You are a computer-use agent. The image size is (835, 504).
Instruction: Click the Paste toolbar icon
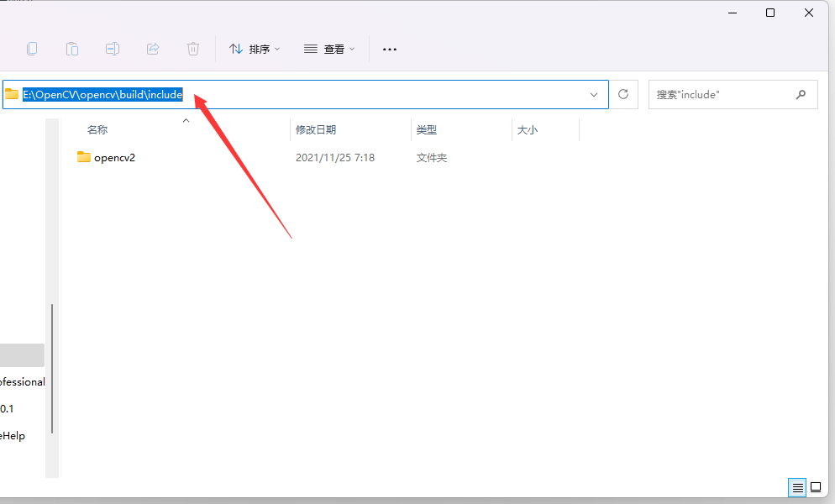point(72,49)
